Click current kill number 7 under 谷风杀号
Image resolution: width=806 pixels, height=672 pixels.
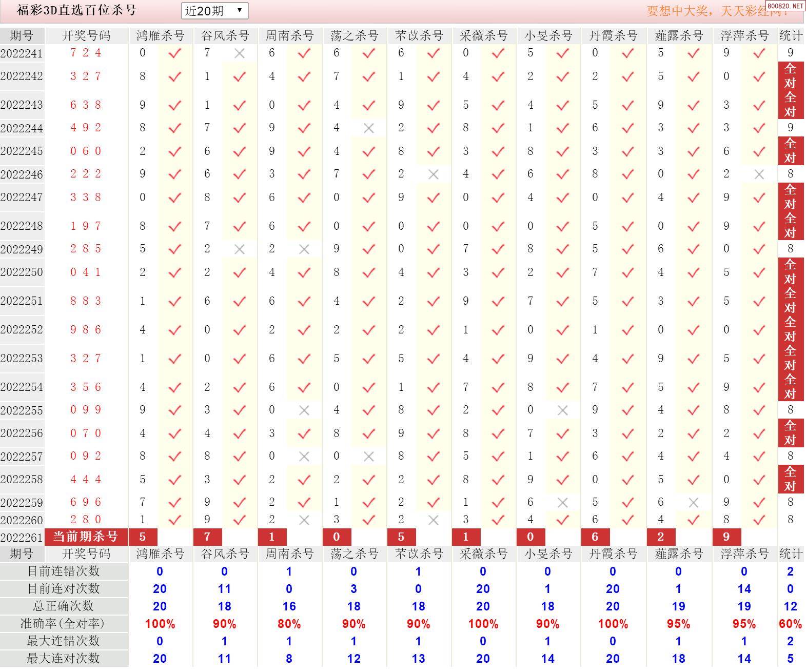207,537
